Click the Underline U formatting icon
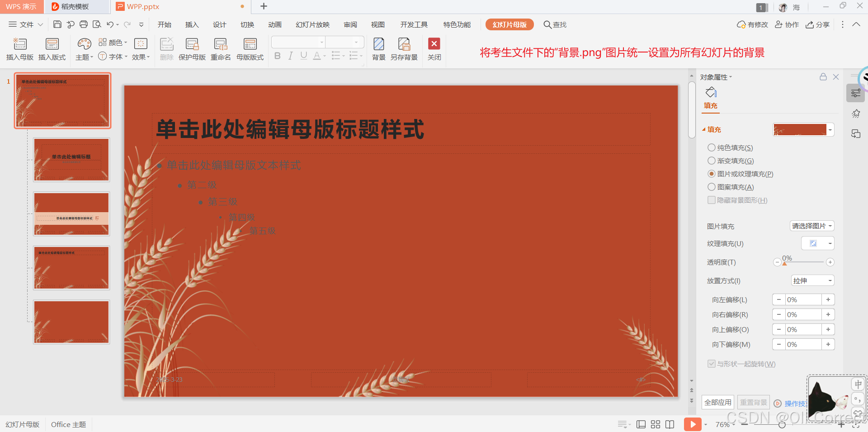The image size is (868, 432). tap(304, 56)
